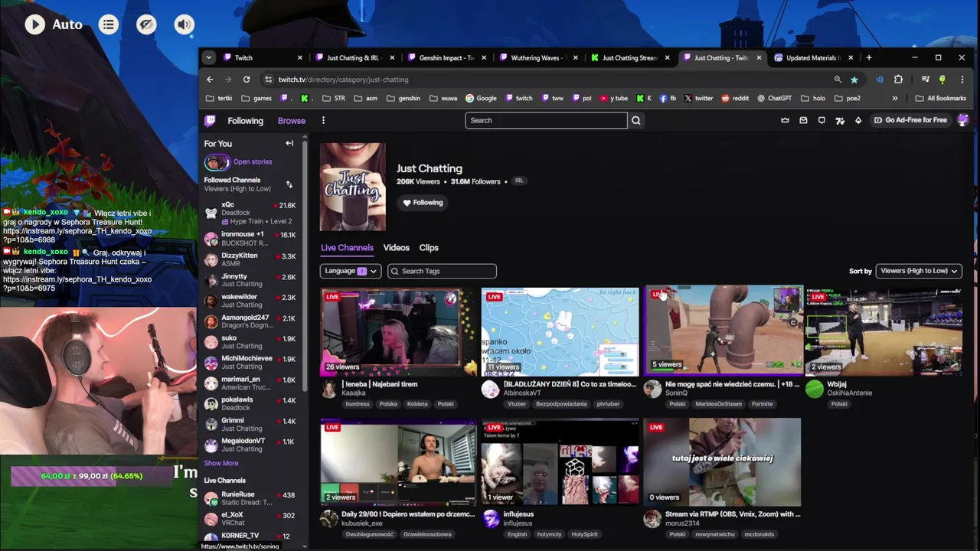Open Chrome tab search dropdown arrow
980x551 pixels.
[x=208, y=57]
